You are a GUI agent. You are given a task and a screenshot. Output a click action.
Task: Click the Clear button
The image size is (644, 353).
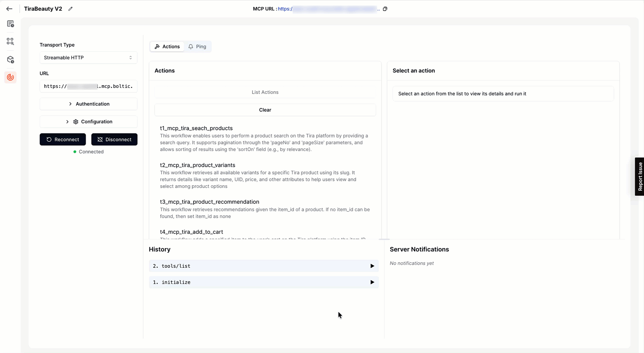tap(265, 110)
